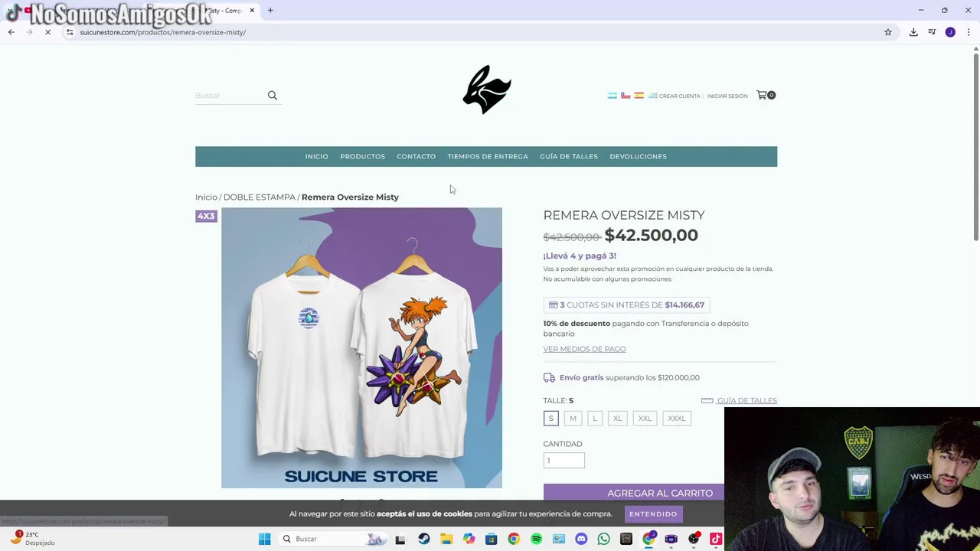Select the Argentina flag icon
The image size is (980, 551).
(x=612, y=96)
